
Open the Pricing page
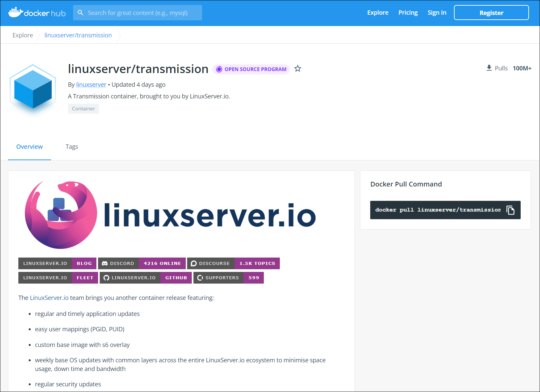408,13
